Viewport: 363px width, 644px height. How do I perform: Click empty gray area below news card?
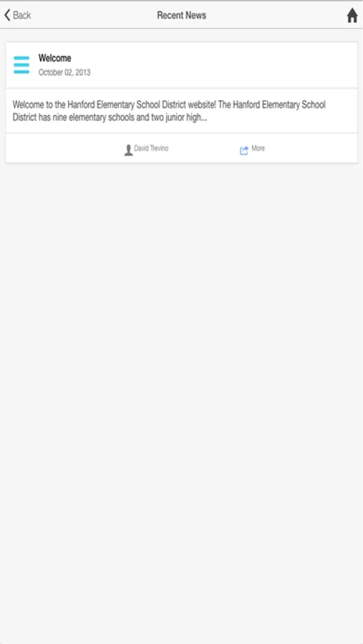pyautogui.click(x=181, y=402)
